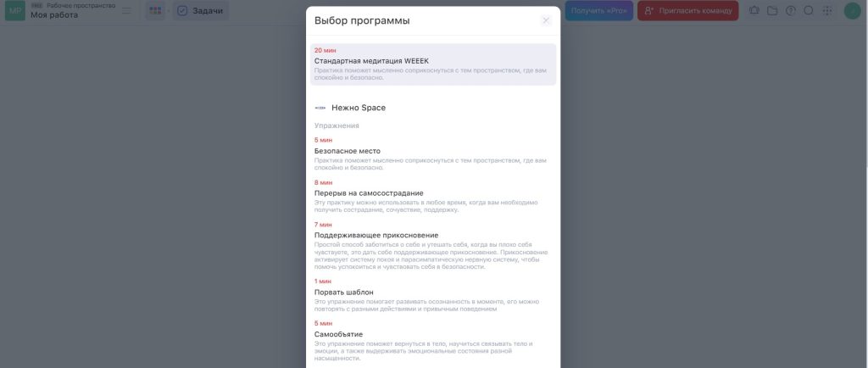This screenshot has height=368, width=868.
Task: Click the «Получить Pro» button
Action: (598, 10)
